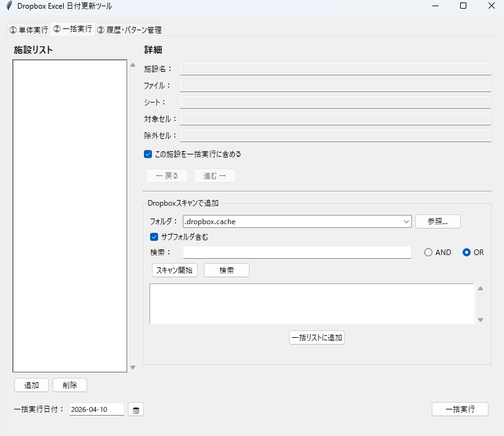Toggle この施設を一括実行に含める checkbox

pos(148,154)
